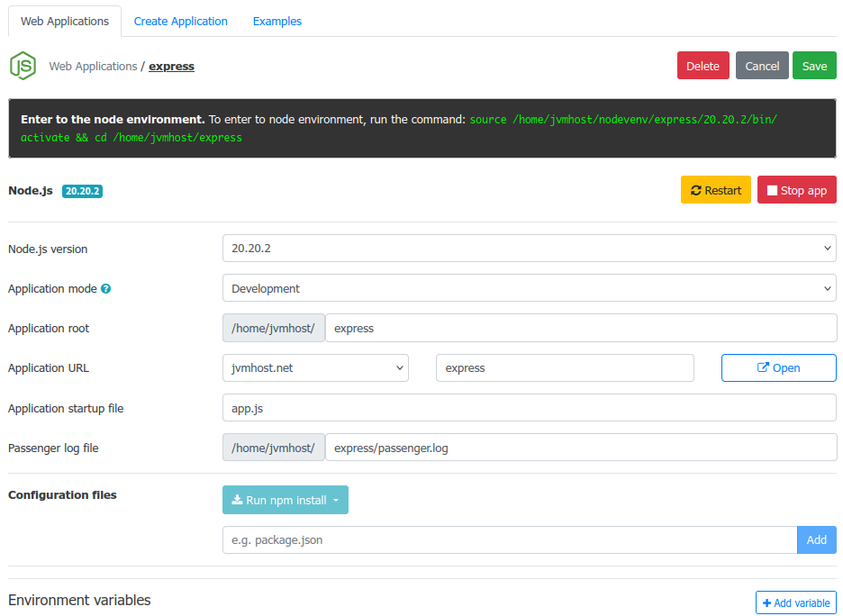Expand the Application mode dropdown
The image size is (843, 616).
coord(529,288)
